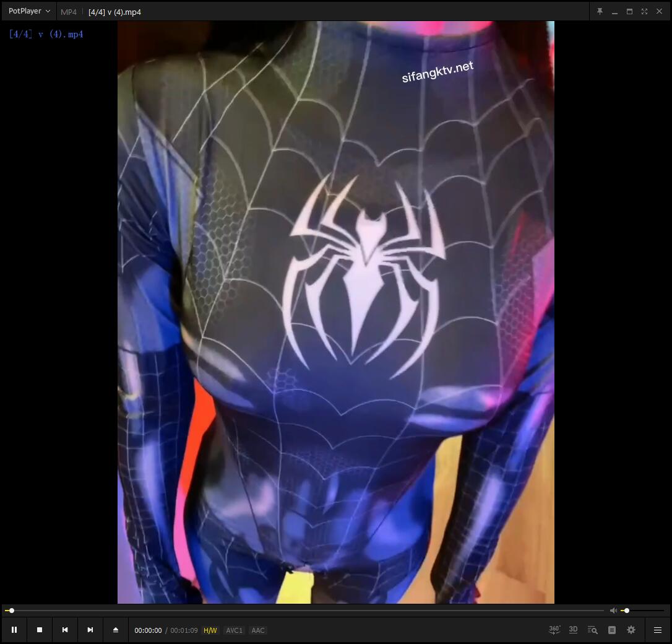Open the PotPlayer main menu dropdown
672x644 pixels.
tap(29, 11)
